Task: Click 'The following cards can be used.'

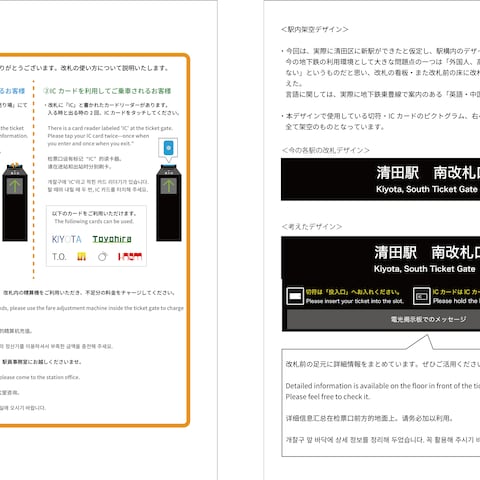Action: (94, 221)
